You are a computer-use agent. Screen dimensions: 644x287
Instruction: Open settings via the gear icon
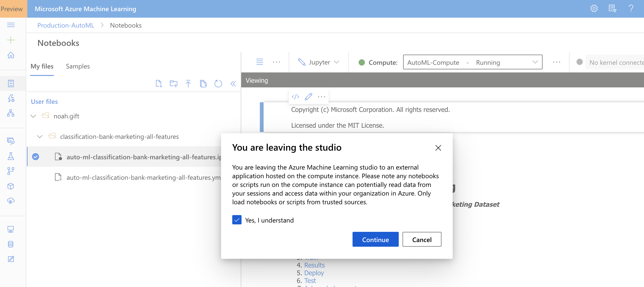[x=594, y=8]
